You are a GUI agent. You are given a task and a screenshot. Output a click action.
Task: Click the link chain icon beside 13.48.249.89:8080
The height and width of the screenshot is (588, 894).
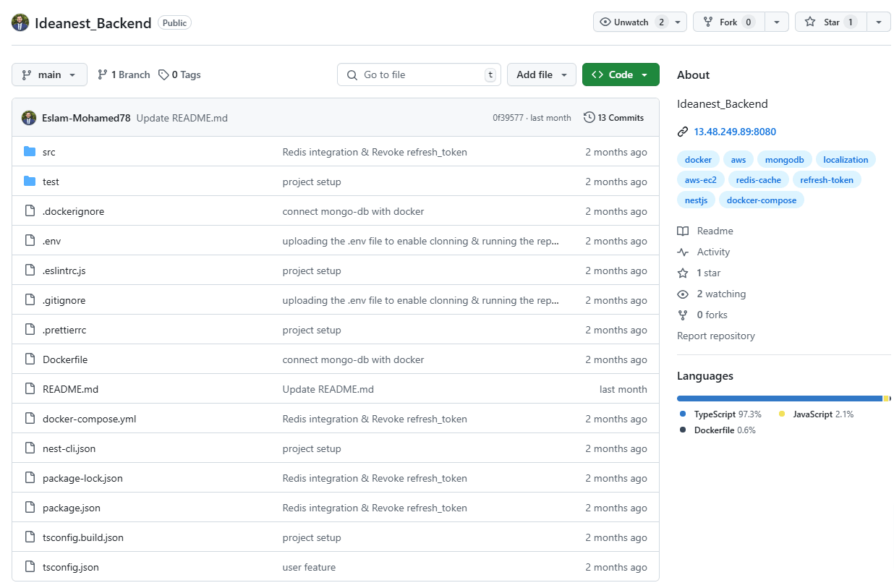(683, 132)
